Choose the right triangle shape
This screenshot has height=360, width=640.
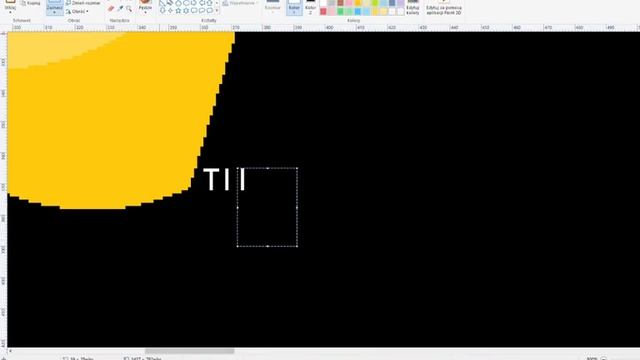(x=162, y=3)
